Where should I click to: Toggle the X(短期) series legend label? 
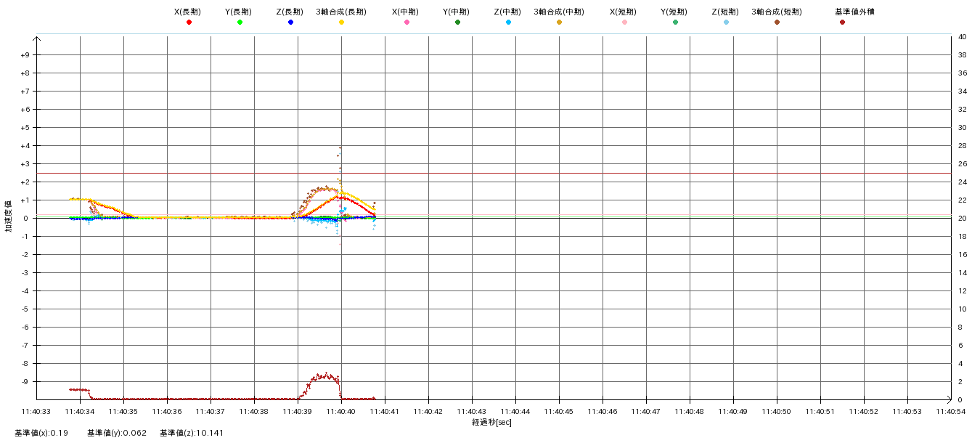click(624, 12)
